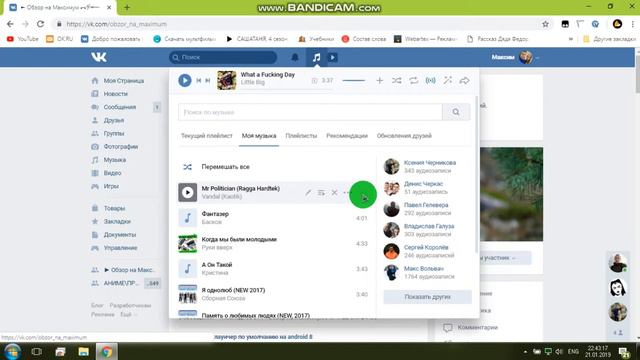Skip to the previous track
This screenshot has width=640, height=360.
click(199, 80)
